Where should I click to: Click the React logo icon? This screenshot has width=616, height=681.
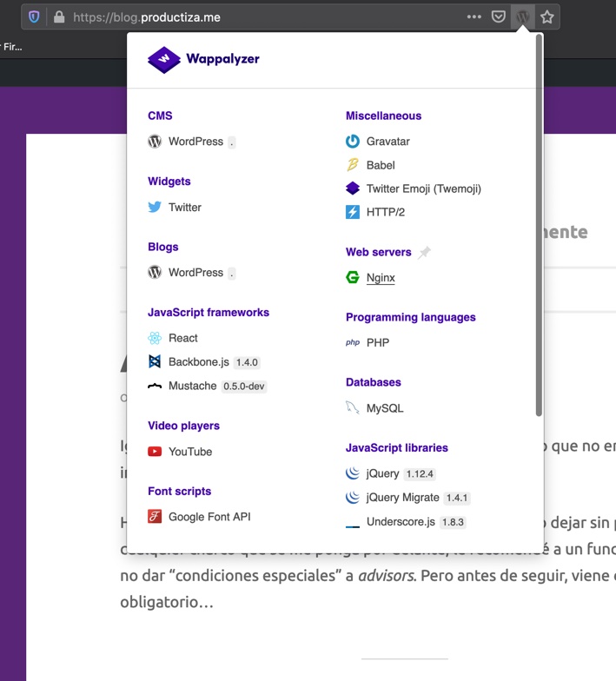155,338
